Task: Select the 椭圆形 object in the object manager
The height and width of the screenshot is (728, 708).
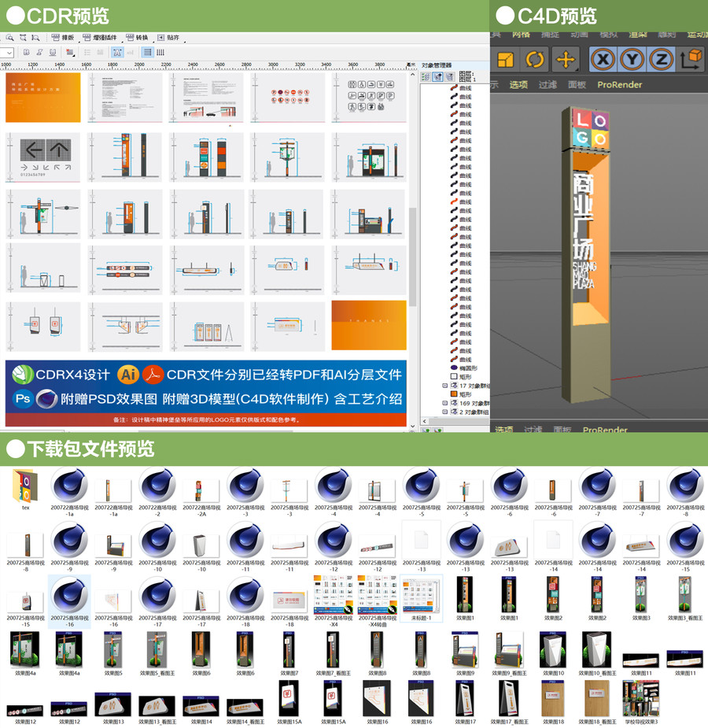Action: (463, 368)
